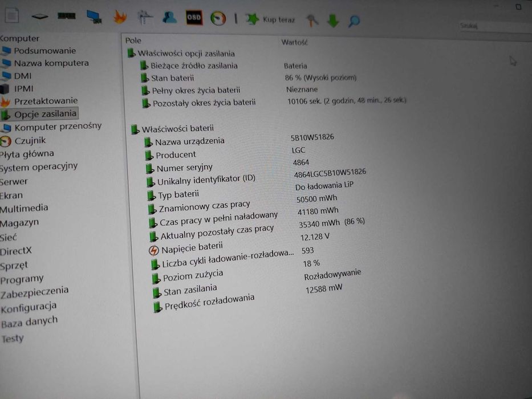
Task: Select Znamionowy czas pracy row
Action: [200, 206]
